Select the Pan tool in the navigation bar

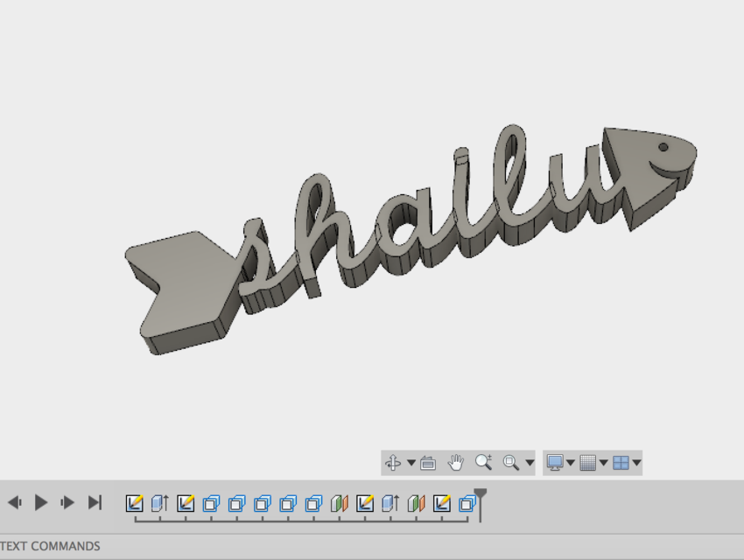455,461
